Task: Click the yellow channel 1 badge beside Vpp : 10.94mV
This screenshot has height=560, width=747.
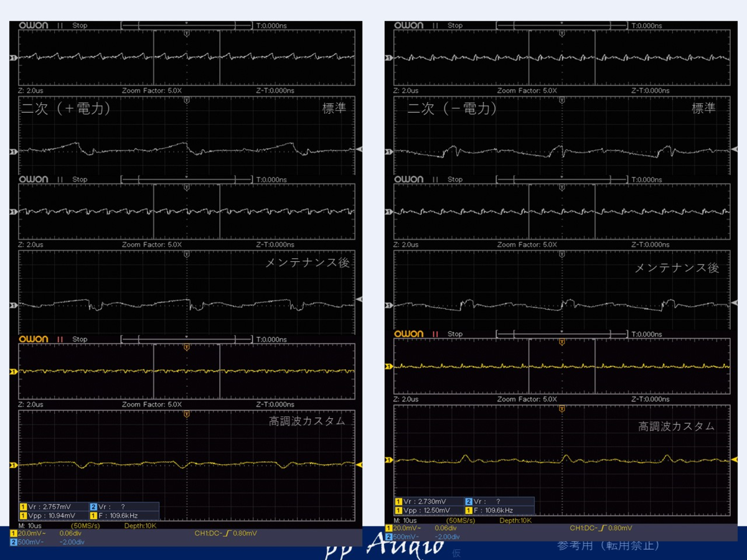Action: coord(23,515)
